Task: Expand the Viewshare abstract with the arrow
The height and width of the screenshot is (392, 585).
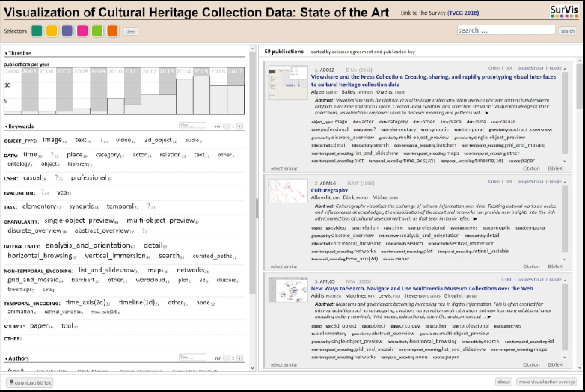Action: point(487,113)
